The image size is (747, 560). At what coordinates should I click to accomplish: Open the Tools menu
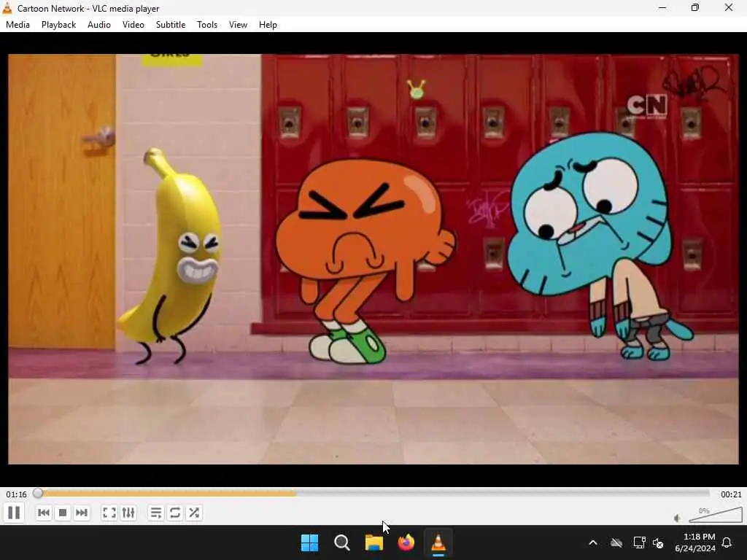[206, 25]
